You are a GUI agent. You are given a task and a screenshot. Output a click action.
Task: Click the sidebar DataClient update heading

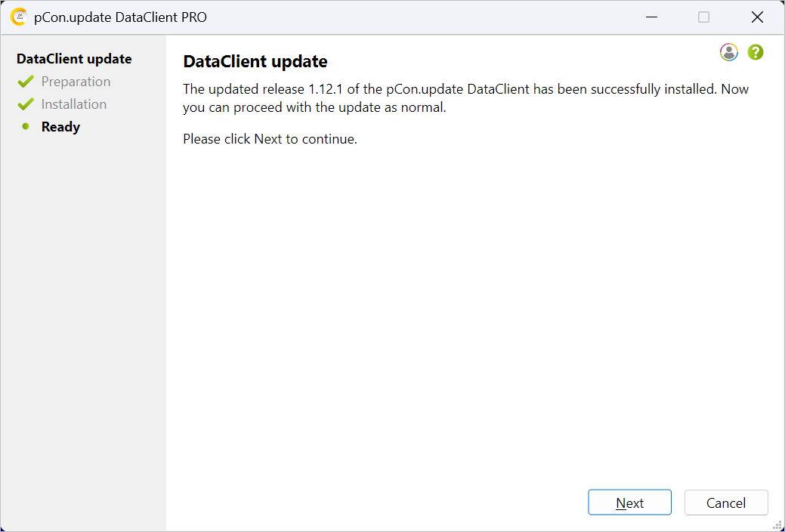pyautogui.click(x=74, y=59)
